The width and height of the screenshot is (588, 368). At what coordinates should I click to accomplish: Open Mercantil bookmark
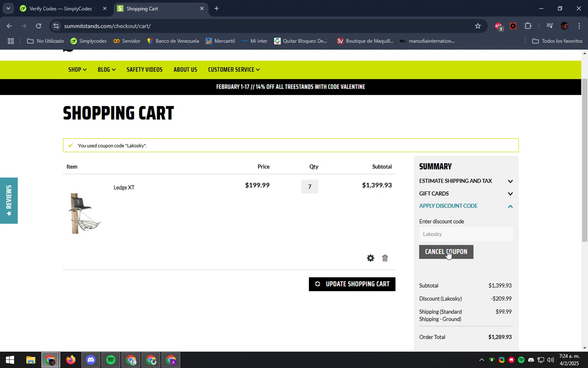[x=220, y=41]
